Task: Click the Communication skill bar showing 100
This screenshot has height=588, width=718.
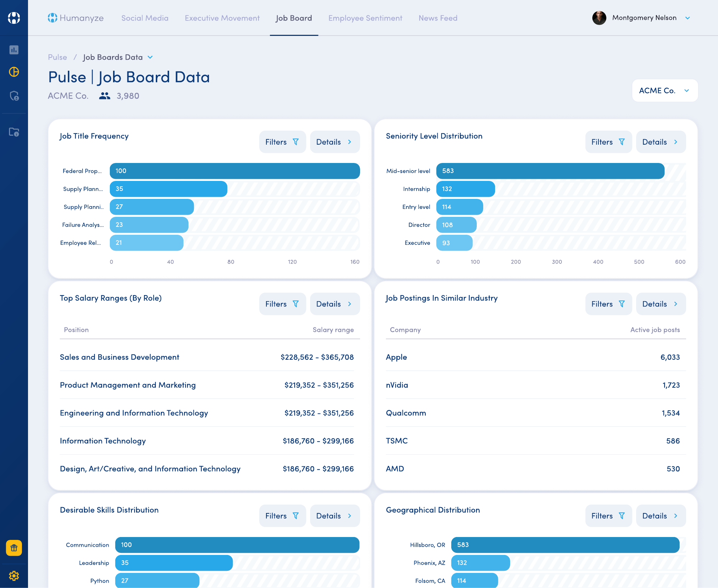Action: point(237,545)
